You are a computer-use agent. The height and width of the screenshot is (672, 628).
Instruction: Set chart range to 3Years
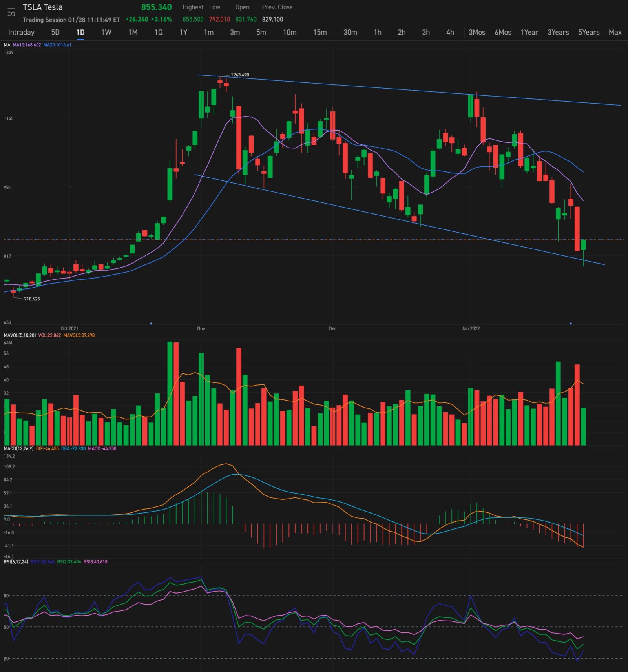pos(558,32)
